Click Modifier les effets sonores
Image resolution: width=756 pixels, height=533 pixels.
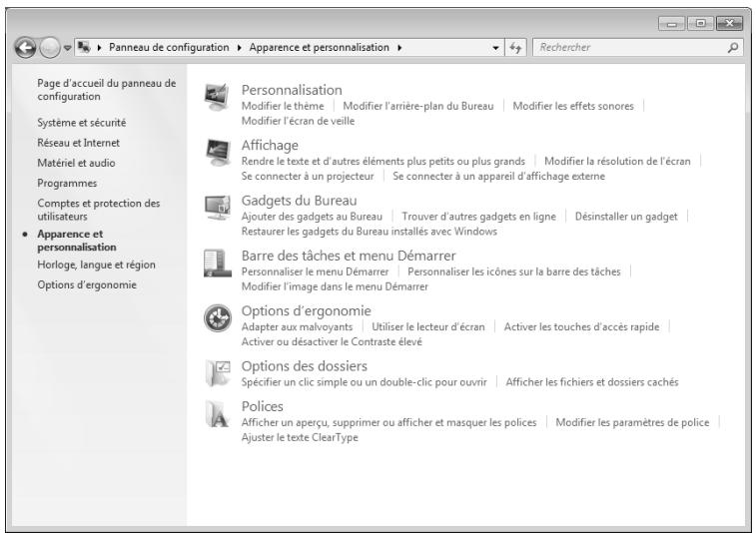(573, 106)
